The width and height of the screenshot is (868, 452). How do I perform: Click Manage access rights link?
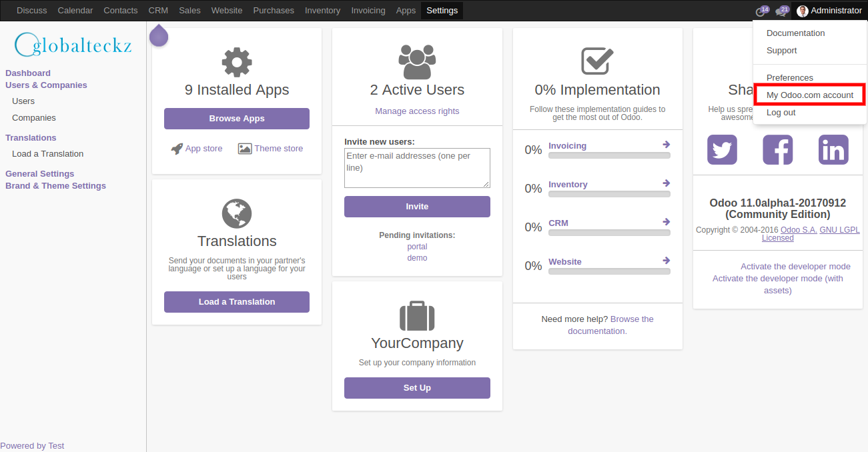tap(417, 111)
